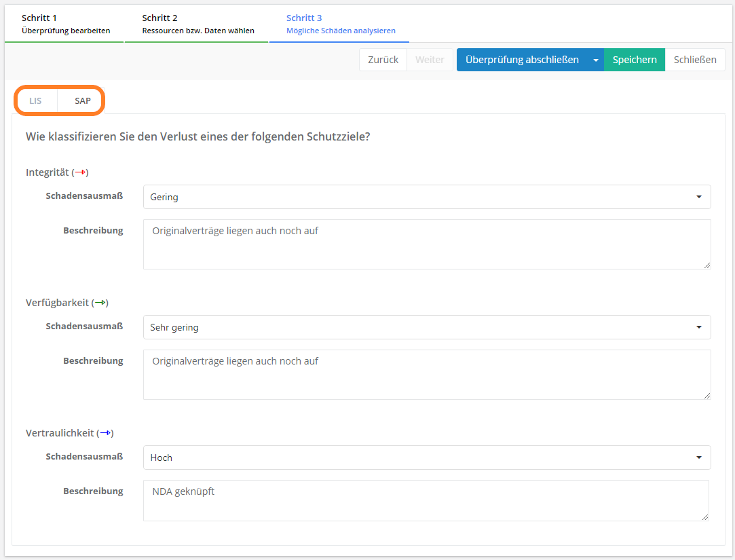Viewport: 735px width, 560px height.
Task: Click the Schließen button
Action: coord(695,60)
